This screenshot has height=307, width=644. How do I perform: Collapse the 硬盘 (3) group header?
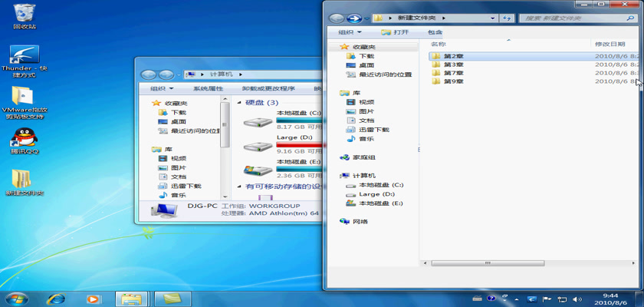click(240, 103)
